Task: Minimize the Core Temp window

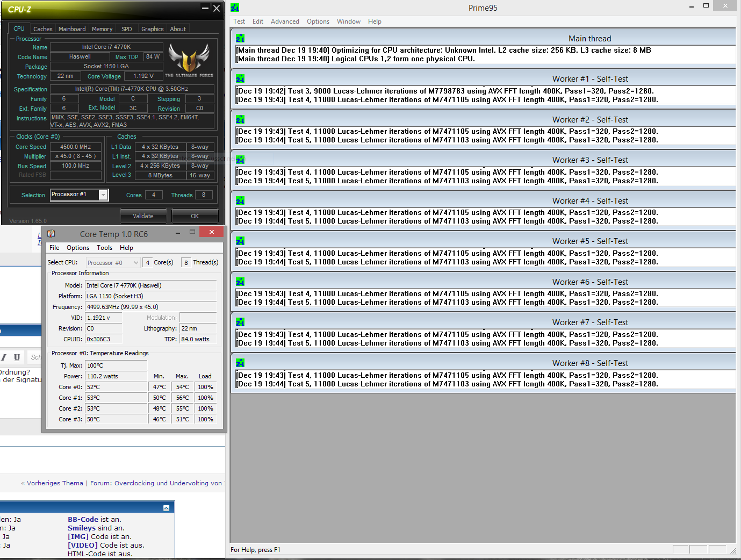Action: point(178,233)
